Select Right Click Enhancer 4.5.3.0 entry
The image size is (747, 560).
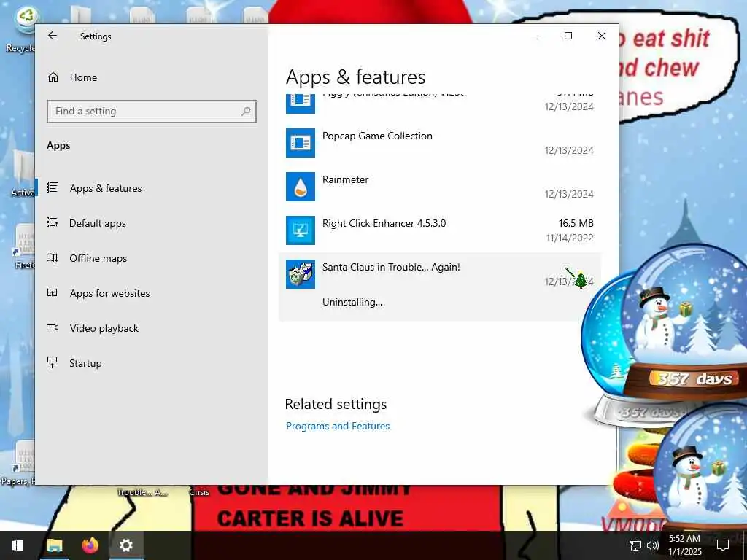[x=384, y=223]
